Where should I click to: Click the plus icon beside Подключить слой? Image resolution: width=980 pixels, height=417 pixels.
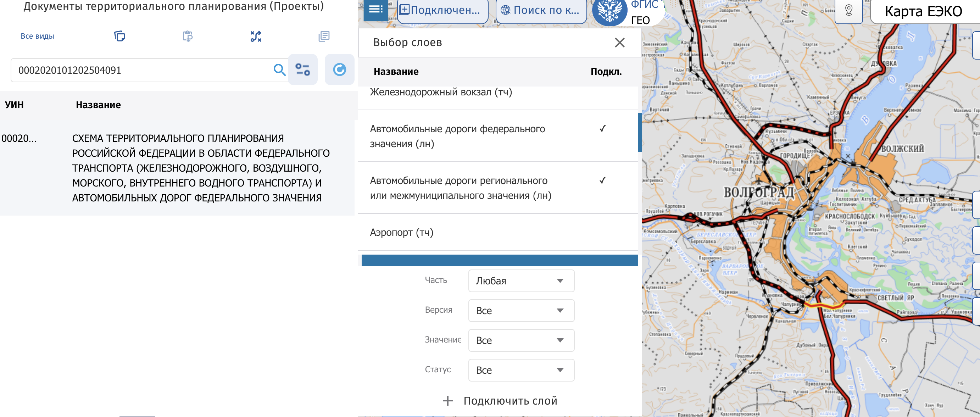(448, 401)
